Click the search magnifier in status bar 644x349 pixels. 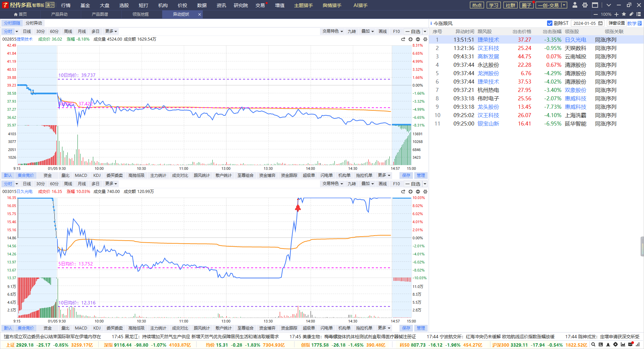click(x=593, y=344)
